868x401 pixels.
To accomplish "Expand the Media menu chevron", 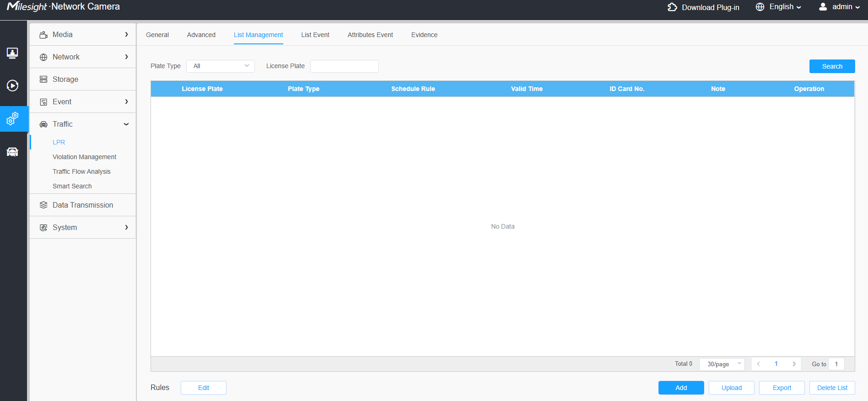I will 127,34.
